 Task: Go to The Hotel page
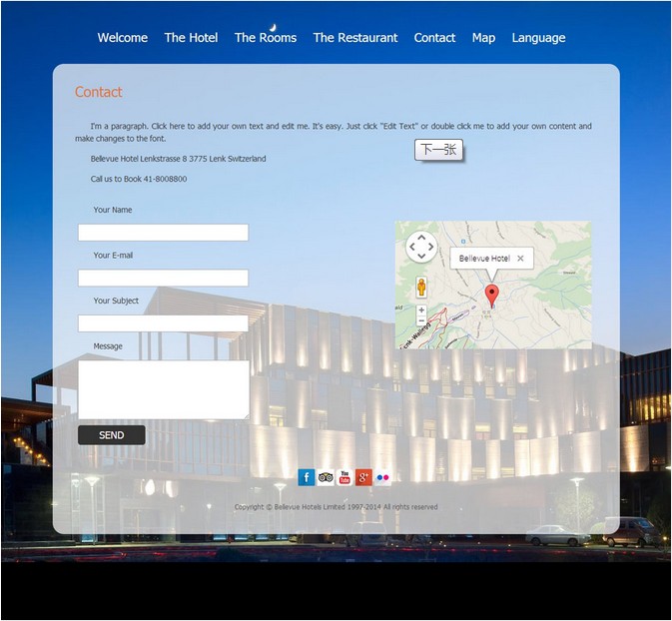coord(191,38)
